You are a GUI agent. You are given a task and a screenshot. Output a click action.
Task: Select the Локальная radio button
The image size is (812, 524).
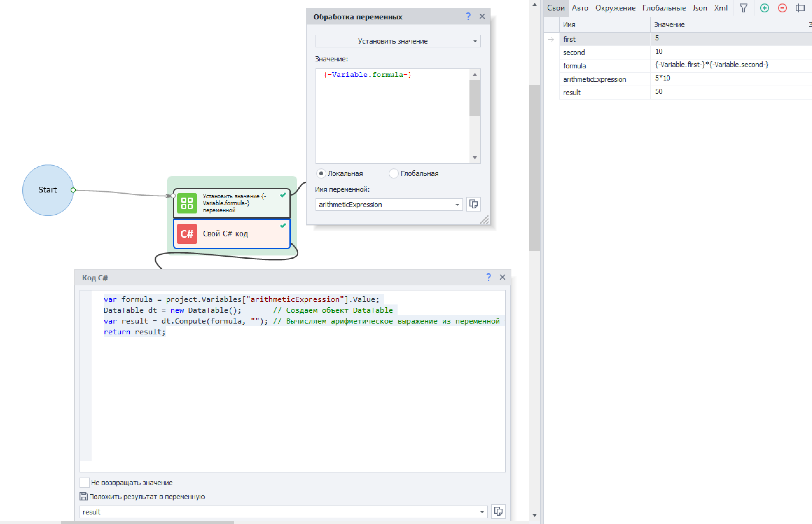point(321,173)
